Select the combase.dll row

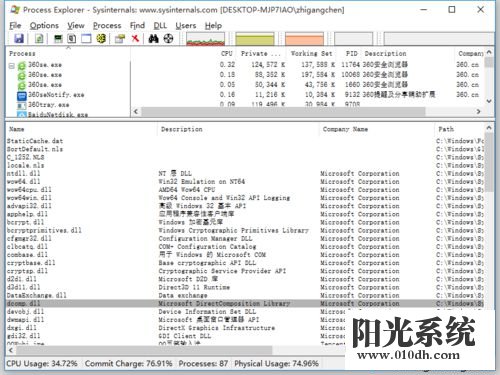[245, 255]
